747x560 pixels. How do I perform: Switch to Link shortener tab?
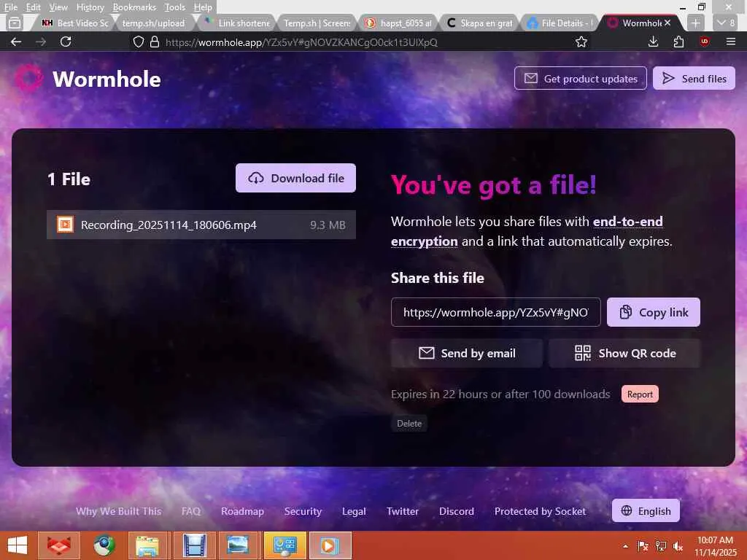point(237,23)
